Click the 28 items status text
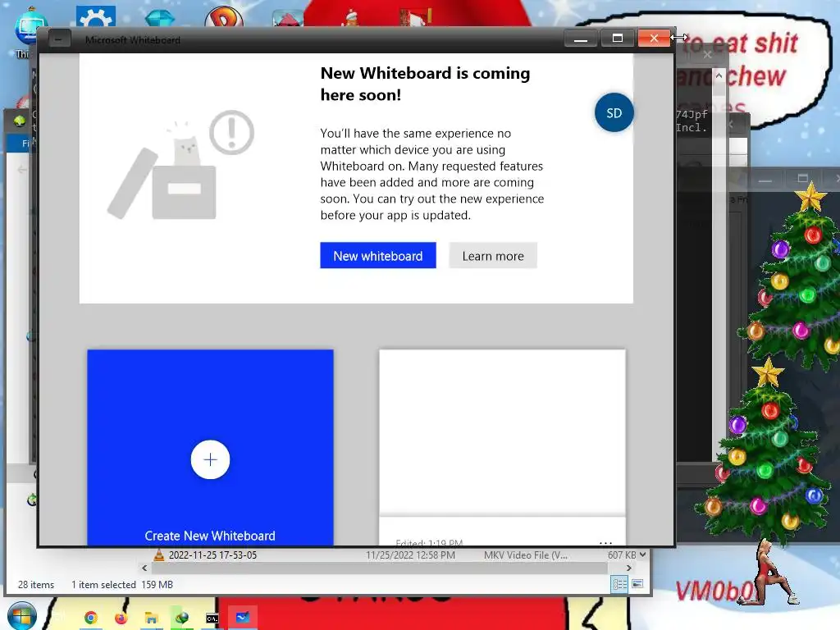840x630 pixels. 36,584
